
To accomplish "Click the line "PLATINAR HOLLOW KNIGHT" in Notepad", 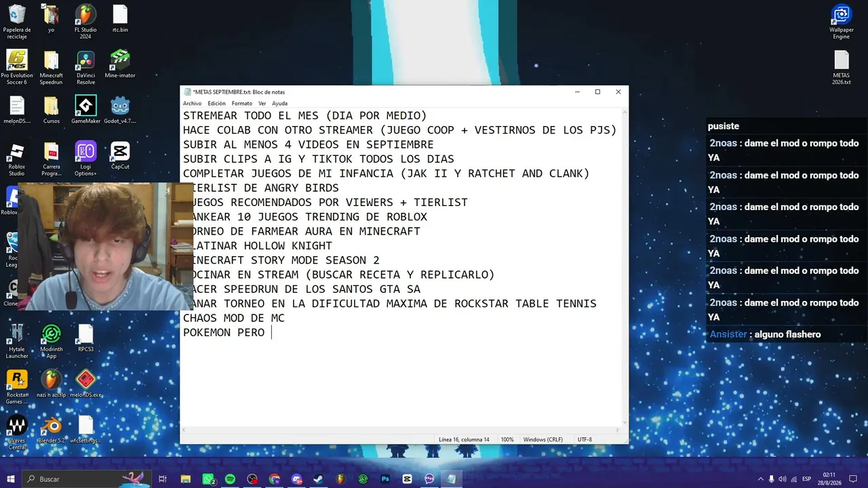I will pyautogui.click(x=258, y=246).
